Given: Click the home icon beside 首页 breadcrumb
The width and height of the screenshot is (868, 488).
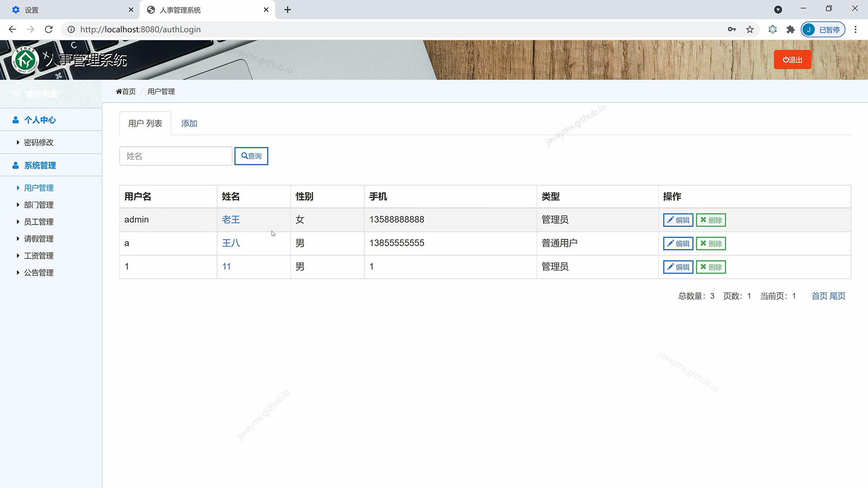Looking at the screenshot, I should tap(118, 91).
